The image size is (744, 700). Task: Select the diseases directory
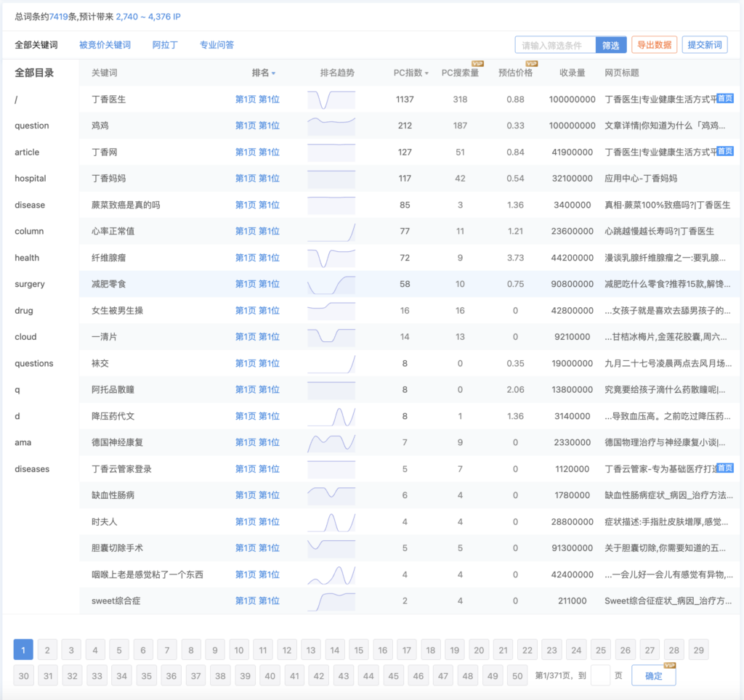pyautogui.click(x=32, y=469)
